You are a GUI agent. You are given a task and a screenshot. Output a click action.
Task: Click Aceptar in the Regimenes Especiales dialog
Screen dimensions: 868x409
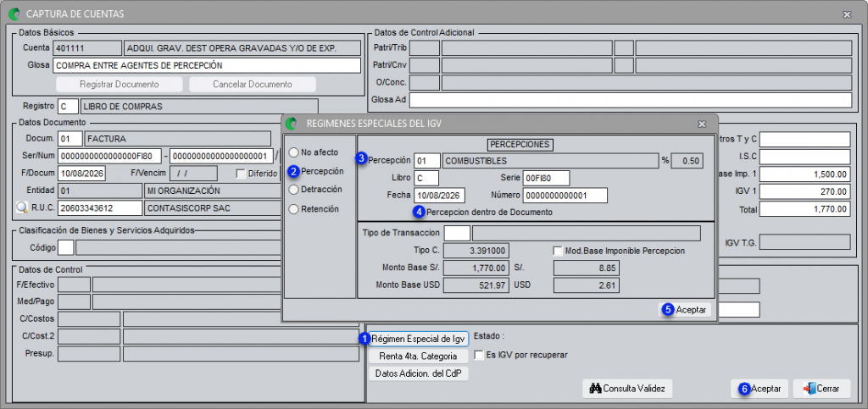click(685, 310)
